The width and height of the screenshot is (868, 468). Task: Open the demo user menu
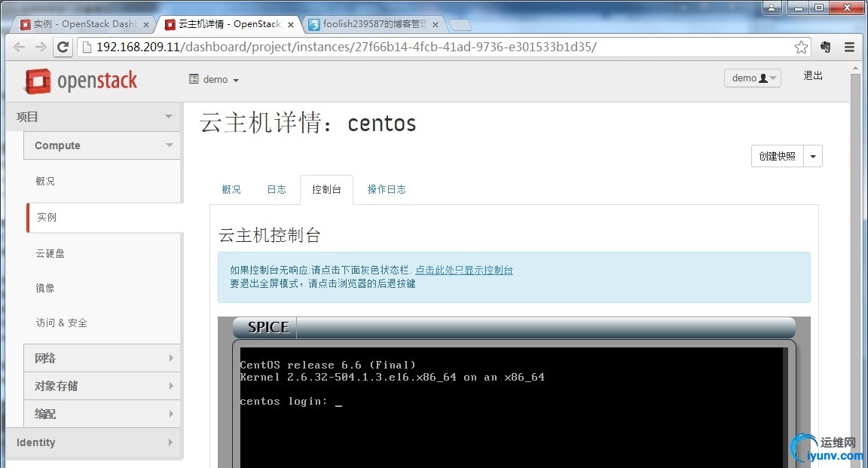point(752,78)
